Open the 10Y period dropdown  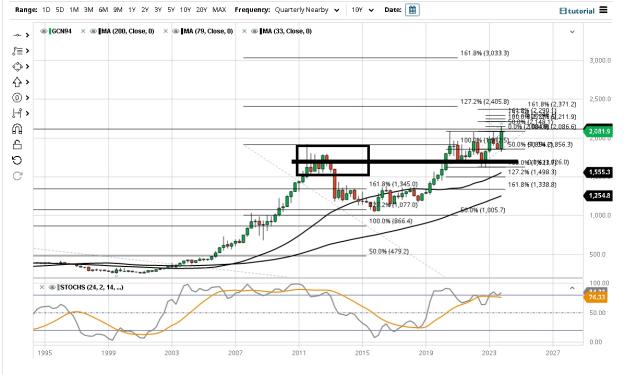(363, 10)
